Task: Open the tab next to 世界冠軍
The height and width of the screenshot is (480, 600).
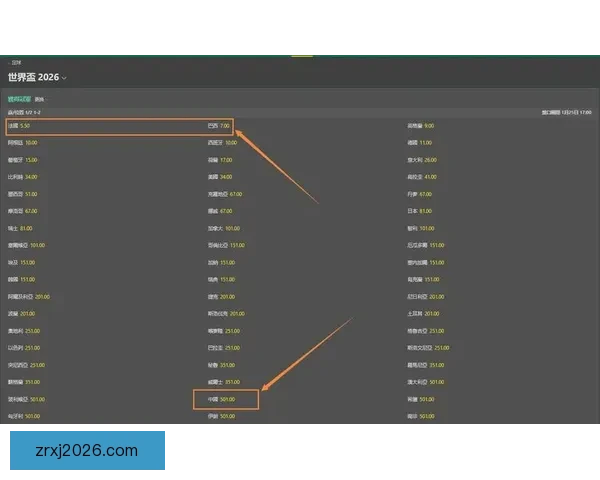Action: click(40, 99)
